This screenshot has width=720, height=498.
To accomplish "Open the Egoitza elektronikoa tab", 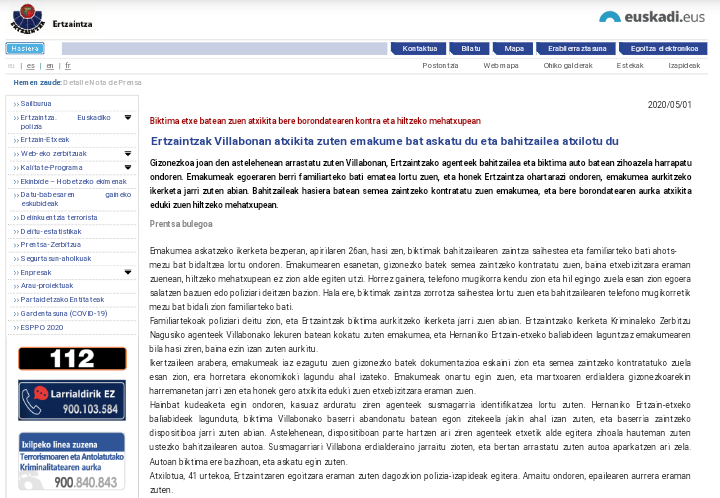I will click(x=664, y=49).
